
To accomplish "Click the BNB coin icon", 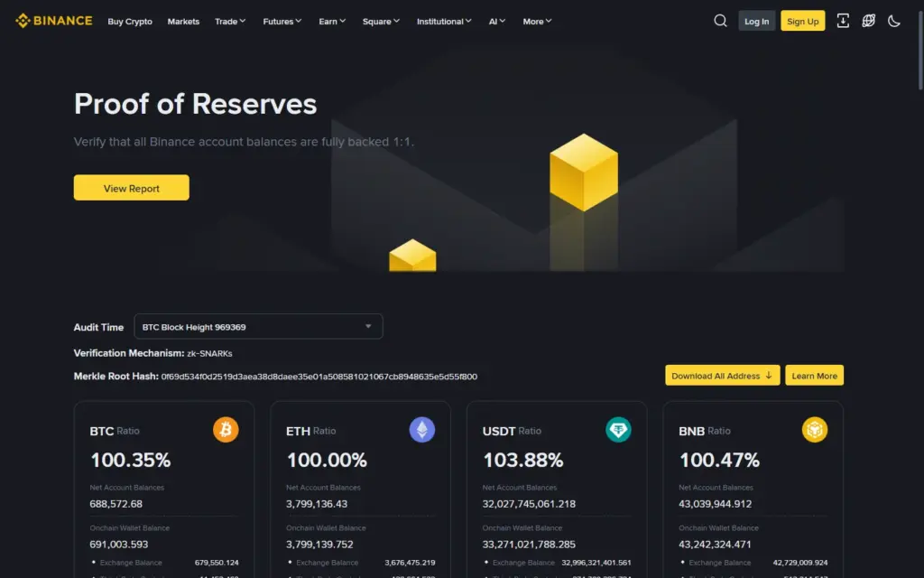I will (815, 429).
